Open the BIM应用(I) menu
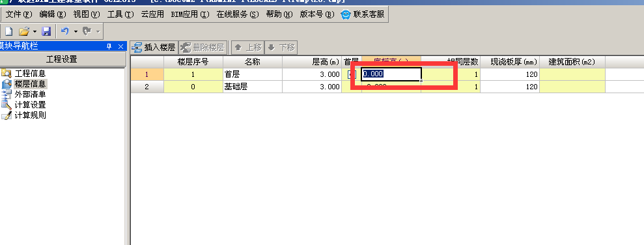 [x=190, y=14]
